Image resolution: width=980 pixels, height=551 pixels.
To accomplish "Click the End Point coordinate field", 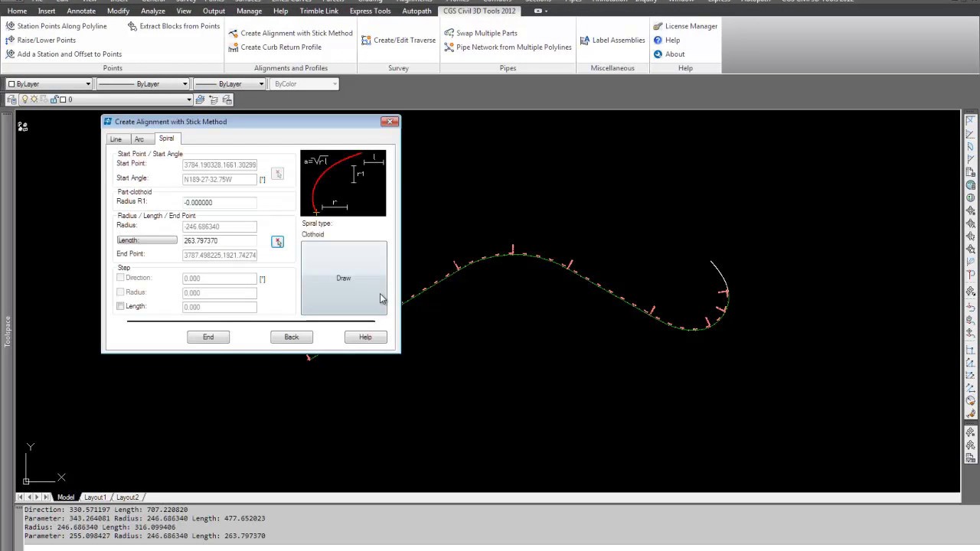I will click(x=220, y=255).
